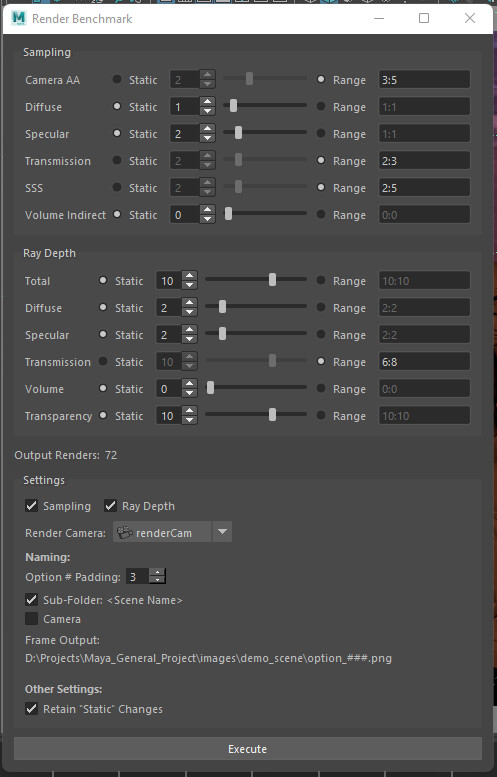Click Ray Depth Transmission range field 6:8

[424, 362]
